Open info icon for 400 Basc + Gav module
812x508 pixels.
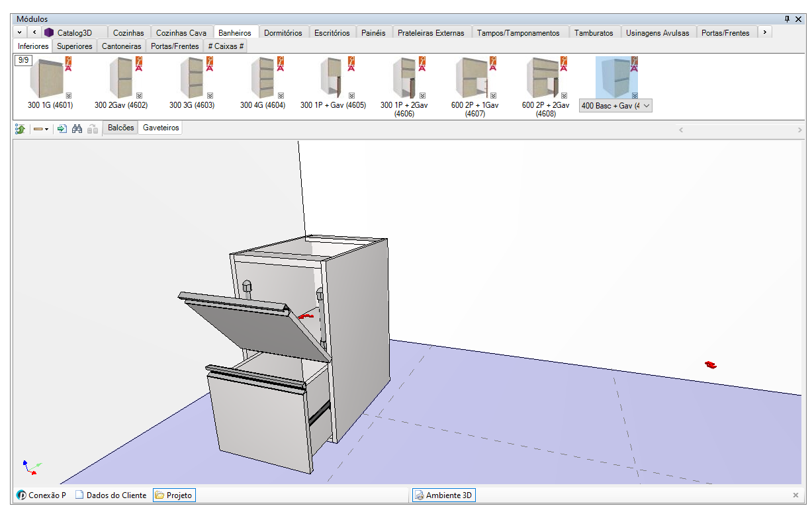click(x=635, y=63)
